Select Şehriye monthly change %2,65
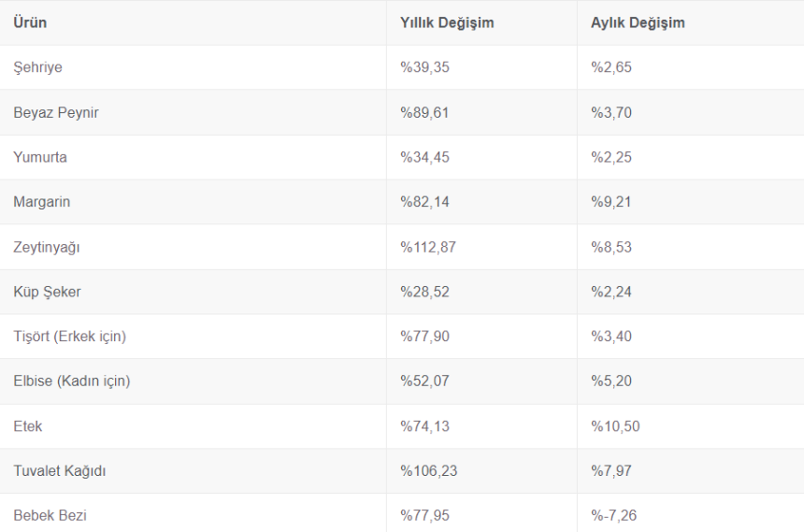Viewport: 804px width, 532px height. (611, 67)
